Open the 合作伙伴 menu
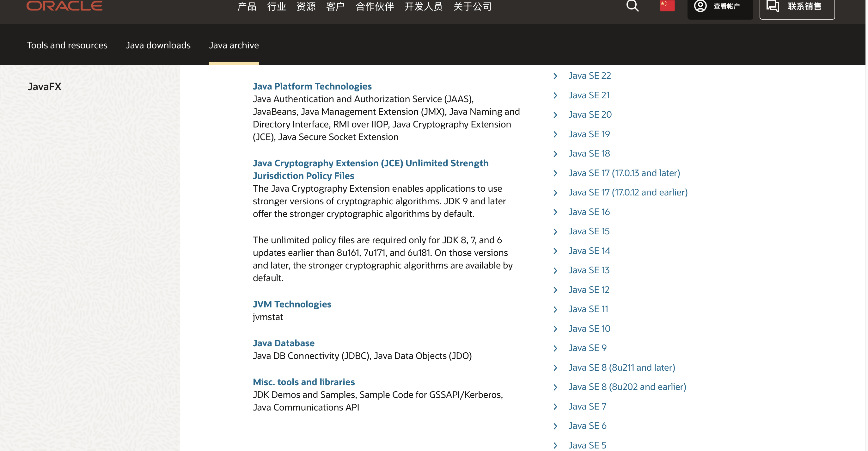The image size is (868, 451). pos(375,6)
